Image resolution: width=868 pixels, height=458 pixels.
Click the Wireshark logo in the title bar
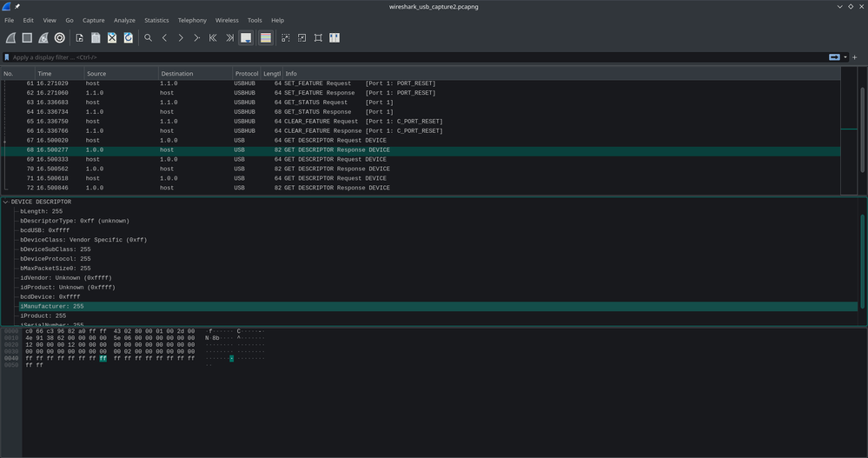[x=6, y=7]
